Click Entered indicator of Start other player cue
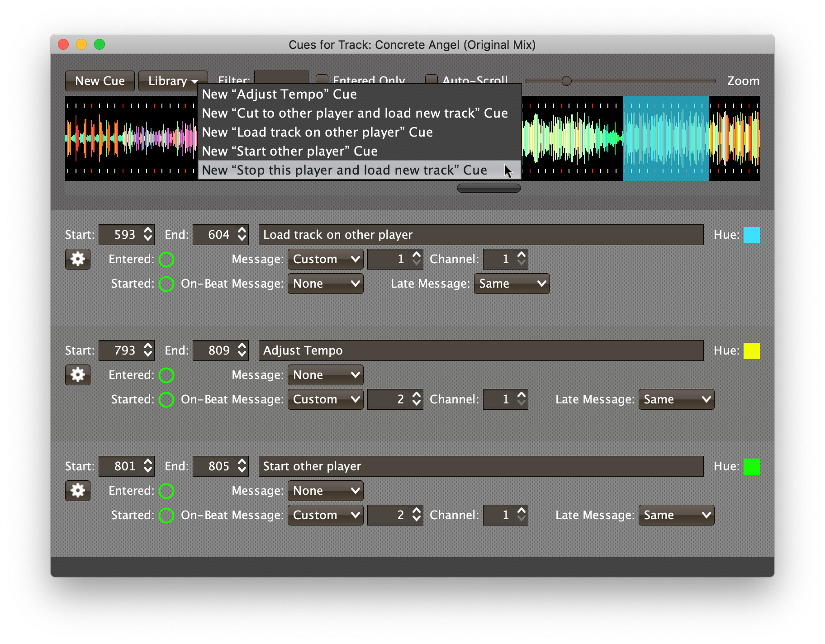 pyautogui.click(x=166, y=491)
